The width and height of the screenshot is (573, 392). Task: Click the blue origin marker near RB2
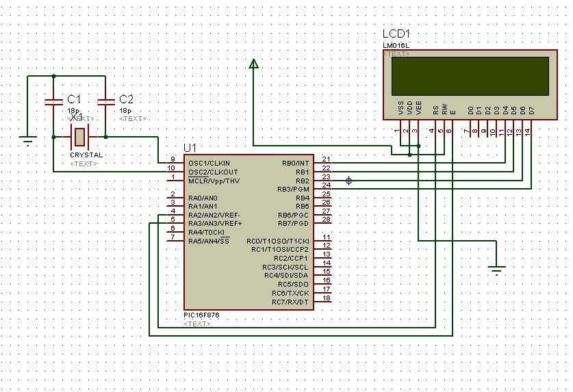tap(348, 181)
